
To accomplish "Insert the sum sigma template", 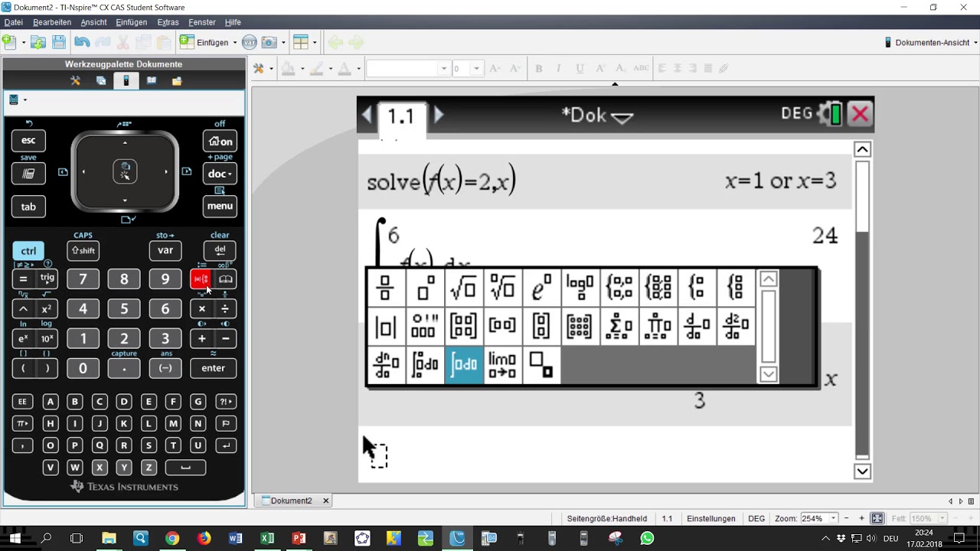I will pyautogui.click(x=619, y=326).
